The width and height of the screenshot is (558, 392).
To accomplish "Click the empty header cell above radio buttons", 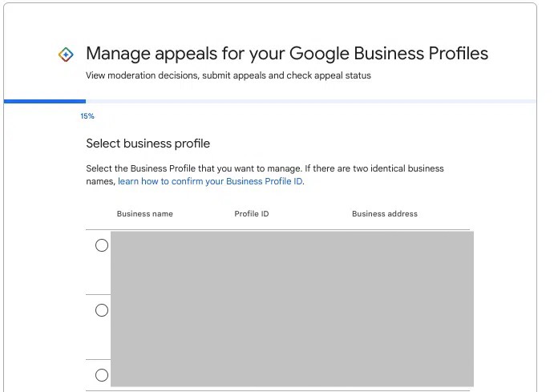I will (99, 214).
